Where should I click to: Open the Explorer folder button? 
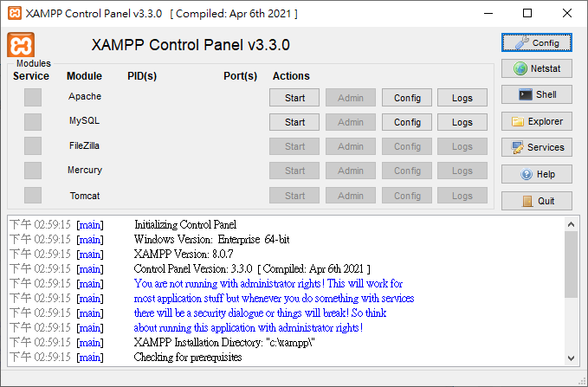click(x=537, y=121)
